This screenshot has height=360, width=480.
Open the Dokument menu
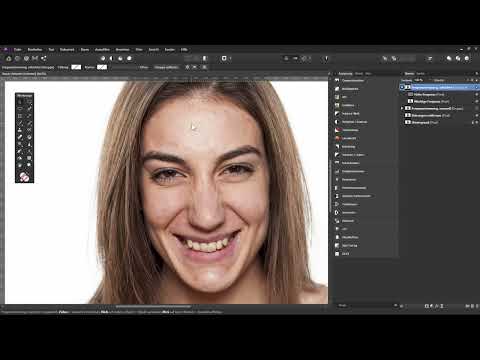click(67, 50)
